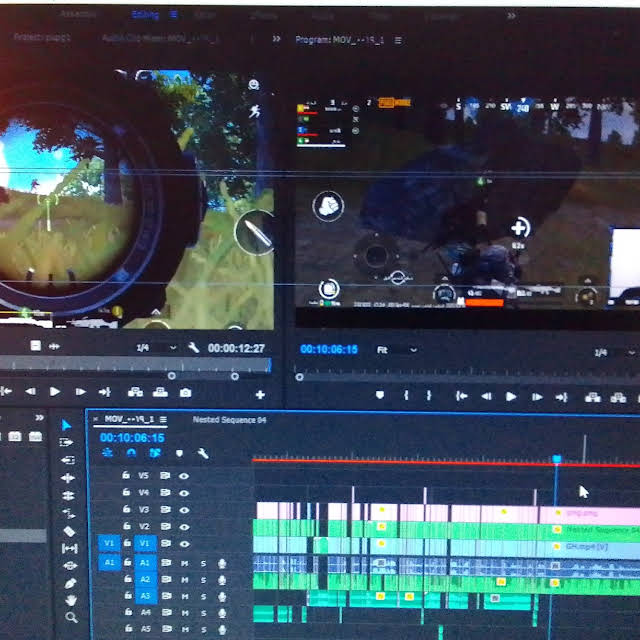This screenshot has height=640, width=640.
Task: Expand Source panel tabs overflow chevrons
Action: pos(276,39)
